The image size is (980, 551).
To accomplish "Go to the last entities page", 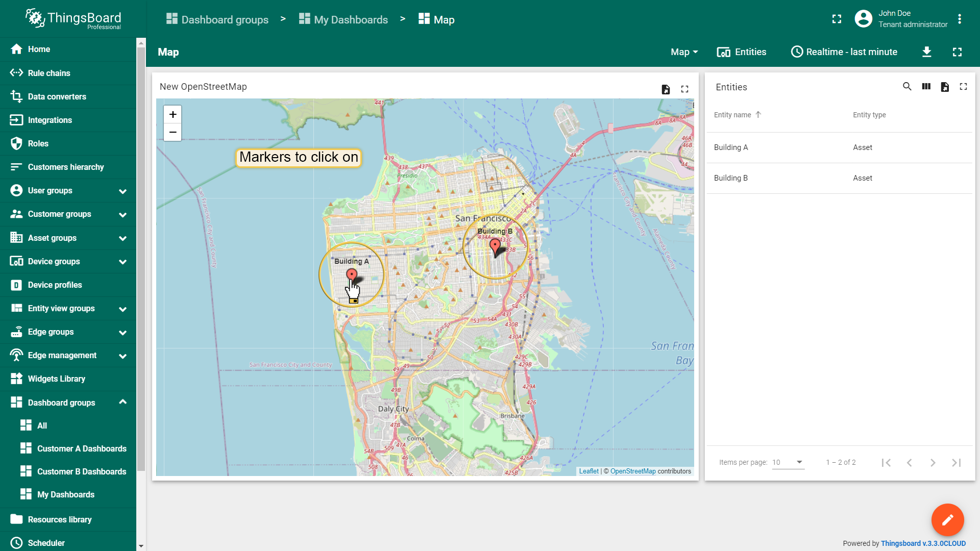I will coord(956,463).
